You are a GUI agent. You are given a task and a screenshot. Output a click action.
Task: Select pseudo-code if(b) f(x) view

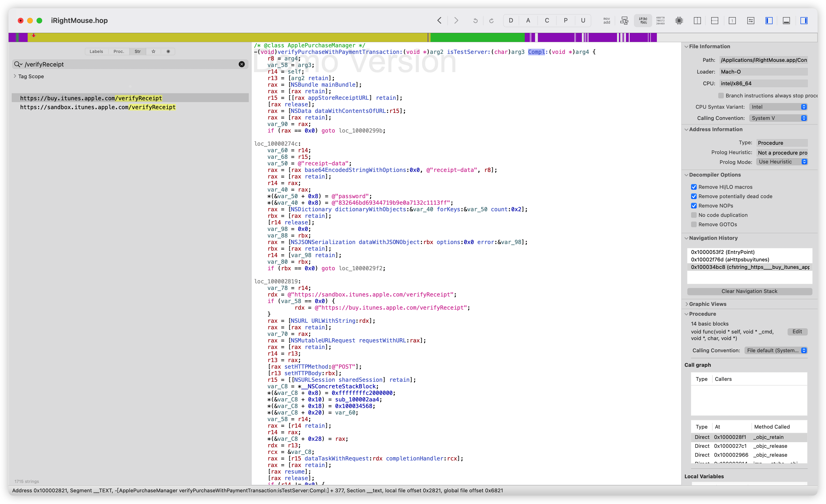tap(643, 21)
